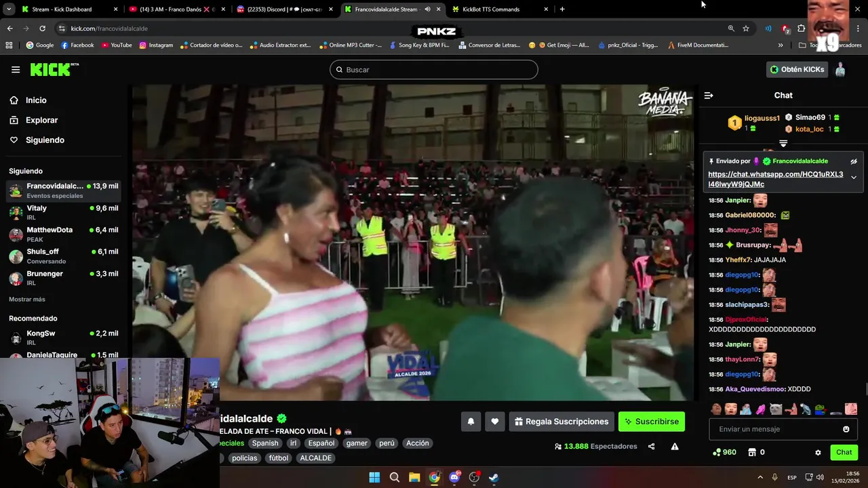Open Shuls_off channel in following list

point(64,256)
